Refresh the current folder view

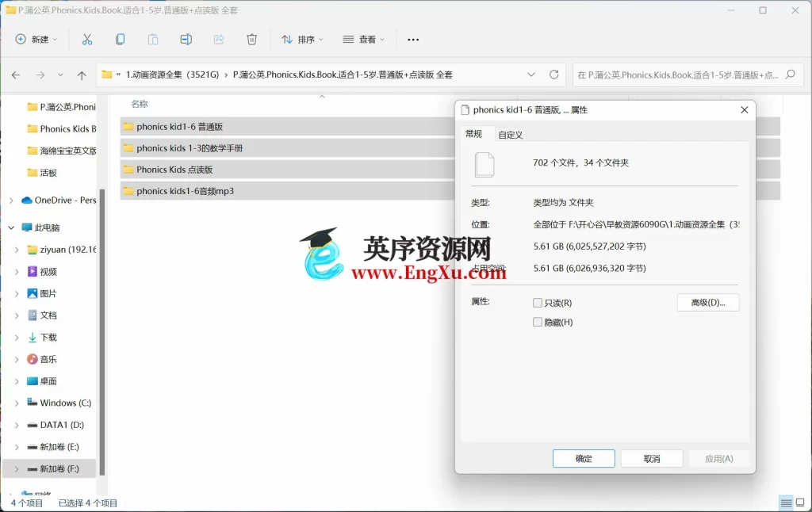click(x=554, y=75)
